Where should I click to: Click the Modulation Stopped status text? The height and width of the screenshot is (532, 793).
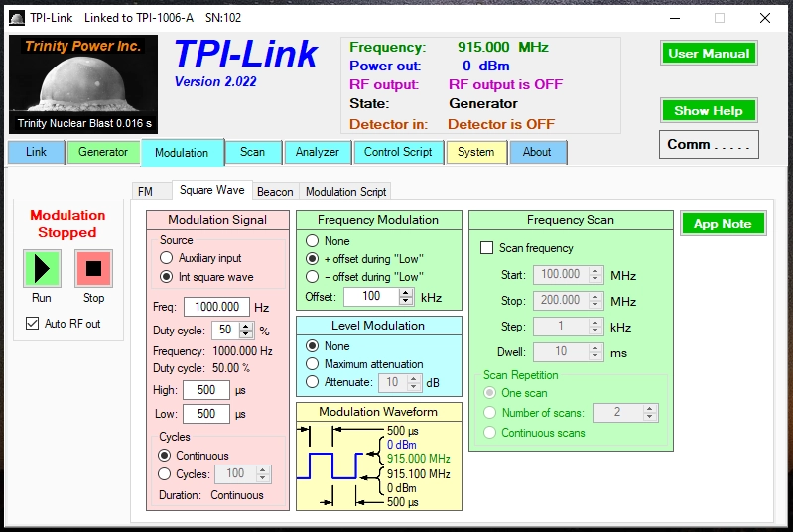tap(67, 224)
